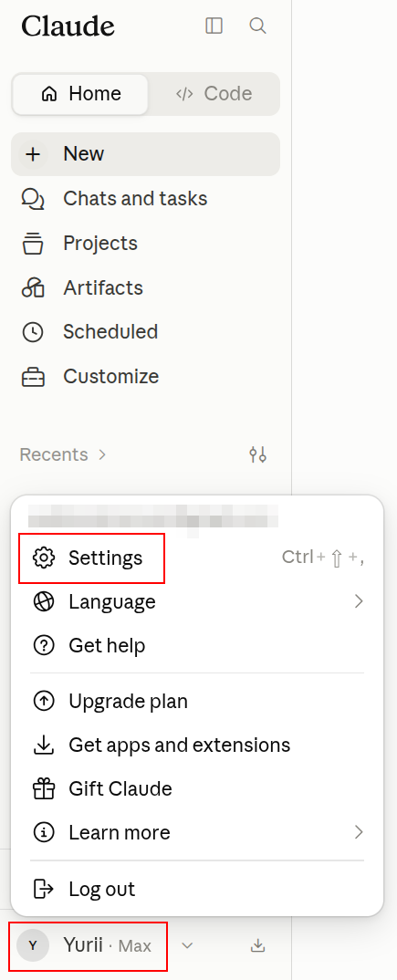Expand the Recents section
The image size is (397, 980).
pos(63,454)
